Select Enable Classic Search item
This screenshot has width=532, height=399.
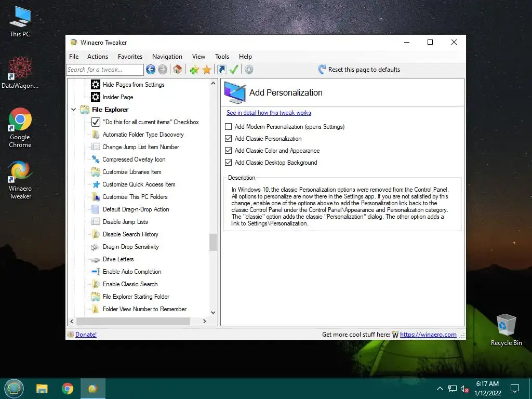130,284
